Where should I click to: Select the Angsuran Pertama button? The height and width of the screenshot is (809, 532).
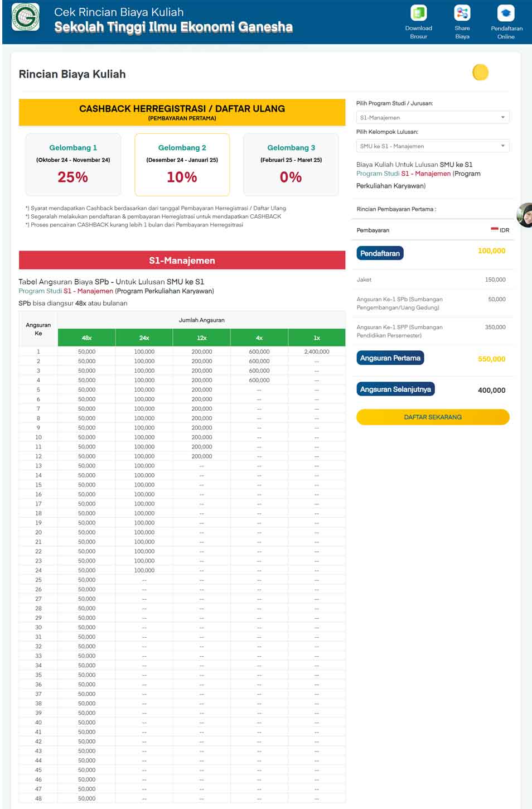point(390,358)
